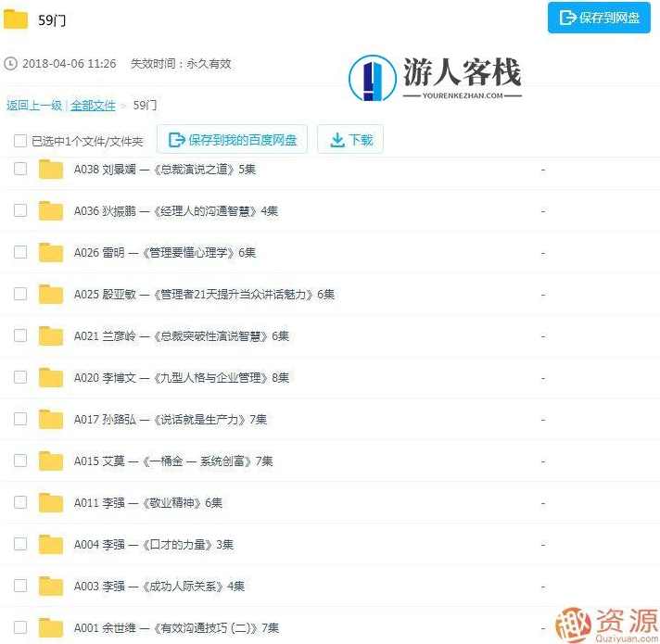Check the box for A003 李强 成功人际关系
This screenshot has width=660, height=644.
pos(20,586)
